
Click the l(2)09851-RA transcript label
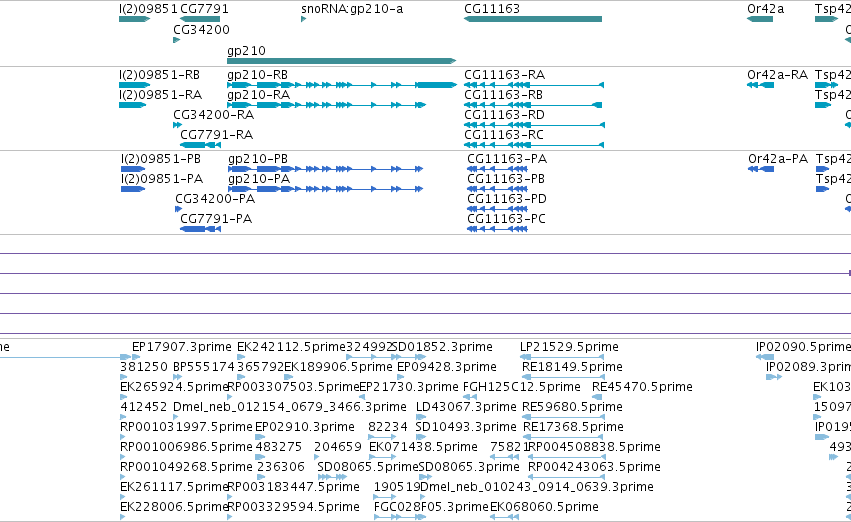point(160,95)
